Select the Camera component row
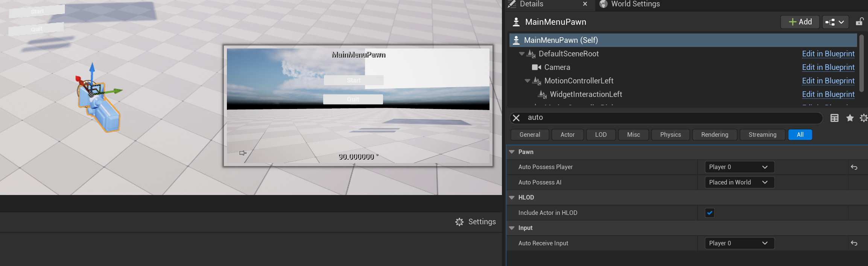 pyautogui.click(x=683, y=67)
